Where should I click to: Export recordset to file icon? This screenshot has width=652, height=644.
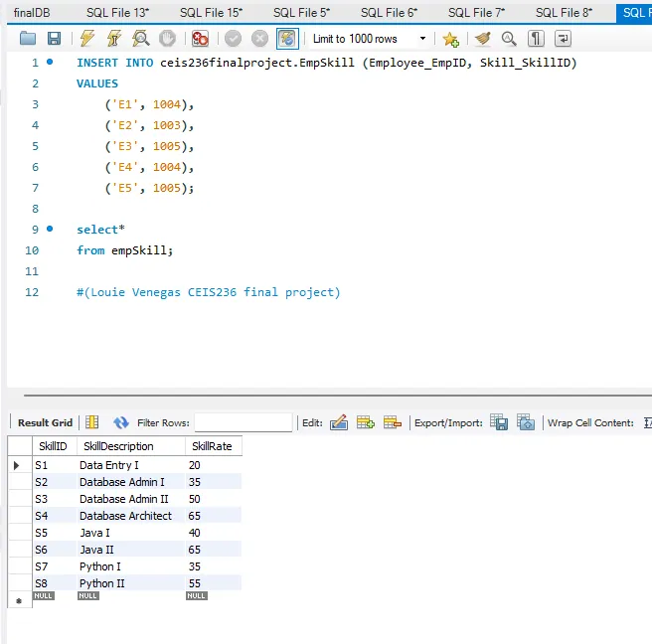[499, 422]
